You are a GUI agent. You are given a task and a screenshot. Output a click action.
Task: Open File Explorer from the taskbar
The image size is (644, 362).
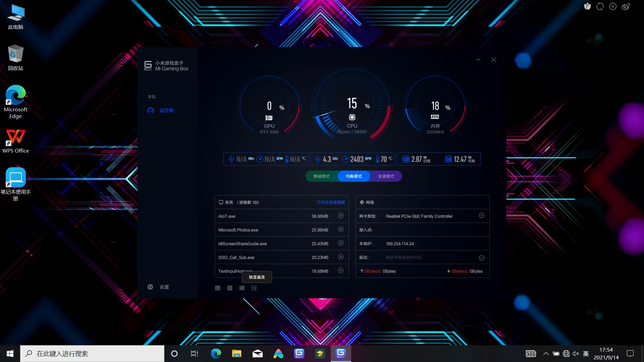point(237,354)
